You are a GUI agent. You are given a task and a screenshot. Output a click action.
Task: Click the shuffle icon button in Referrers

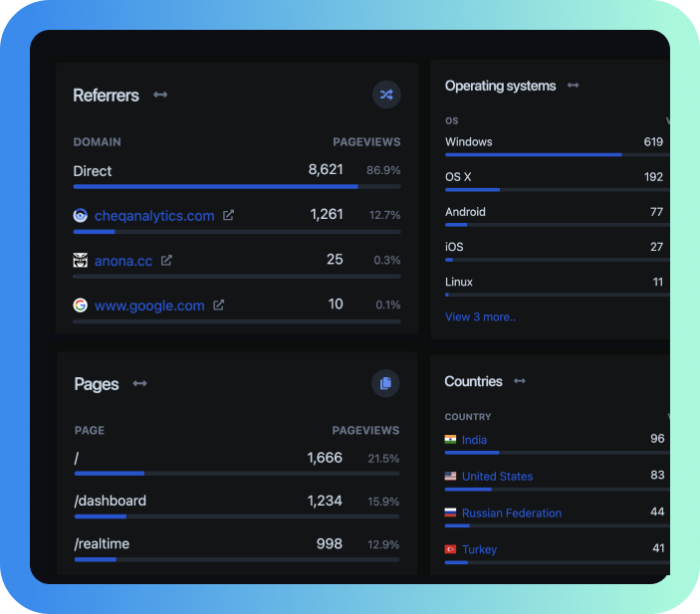[386, 95]
